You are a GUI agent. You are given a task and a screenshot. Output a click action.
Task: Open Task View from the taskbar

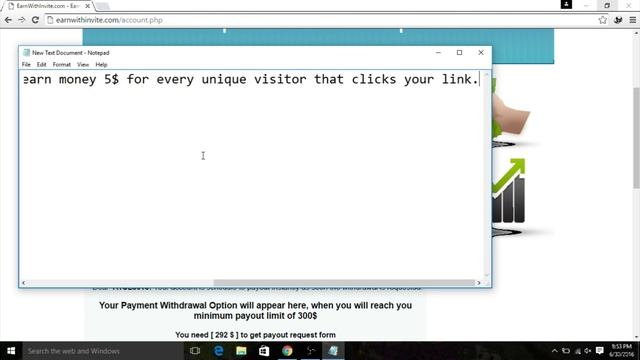click(195, 351)
